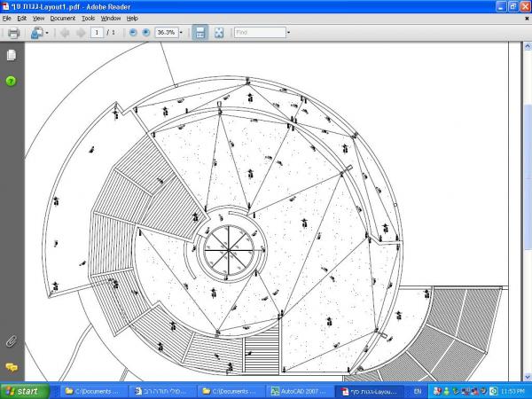Go to the next page arrow
Viewport: 532px width, 399px height.
coord(81,33)
